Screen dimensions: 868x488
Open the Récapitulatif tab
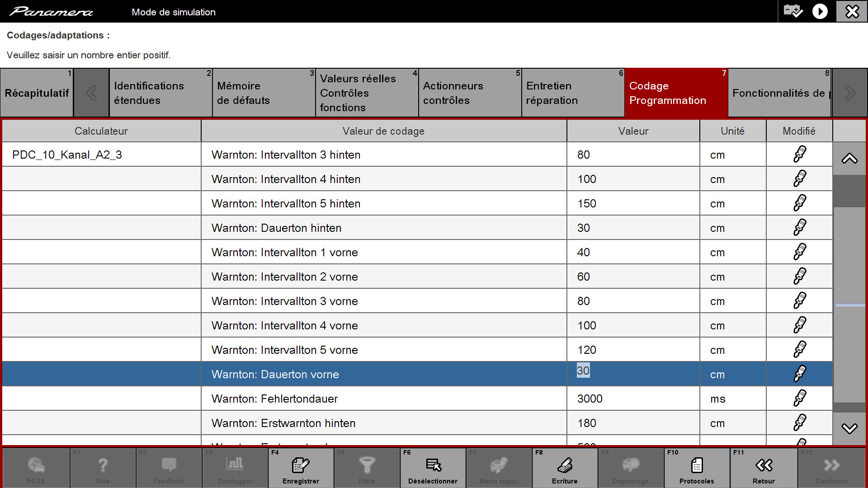tap(37, 93)
